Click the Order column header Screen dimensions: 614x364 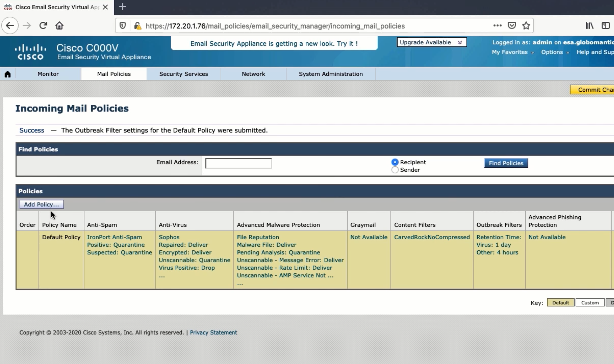tap(27, 225)
